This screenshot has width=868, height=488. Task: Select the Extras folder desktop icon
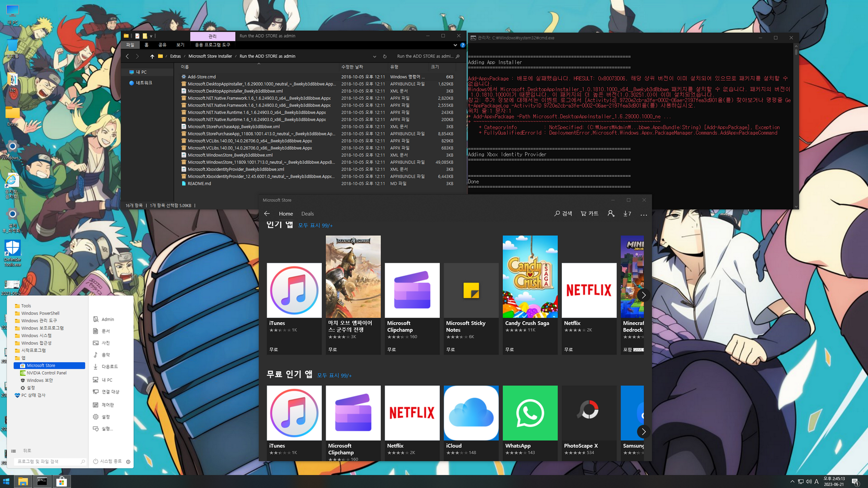[13, 117]
